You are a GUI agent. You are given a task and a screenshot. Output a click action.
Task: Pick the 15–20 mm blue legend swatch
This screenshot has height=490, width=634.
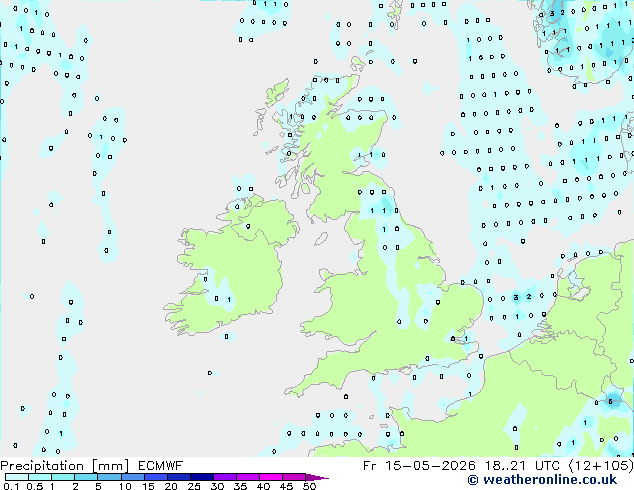pos(156,477)
